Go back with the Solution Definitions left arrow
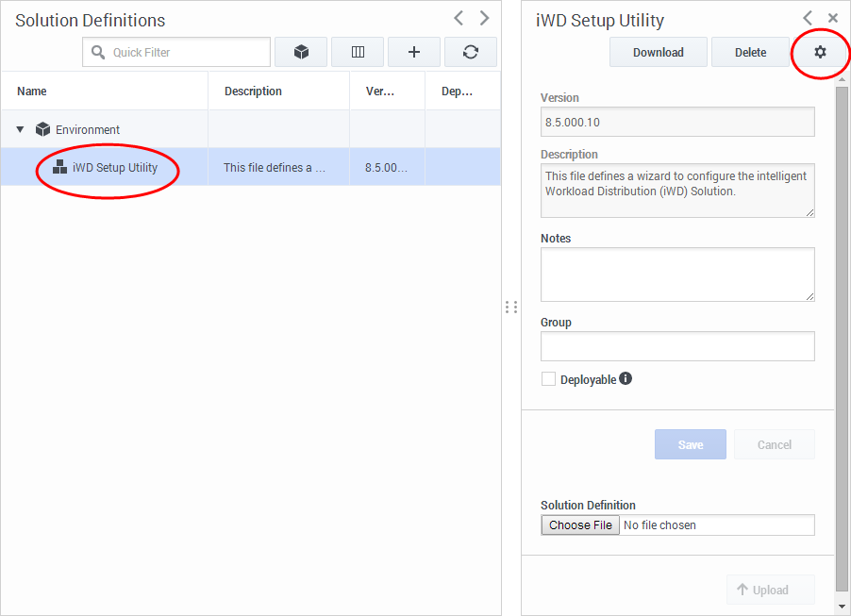This screenshot has width=851, height=616. click(x=459, y=19)
